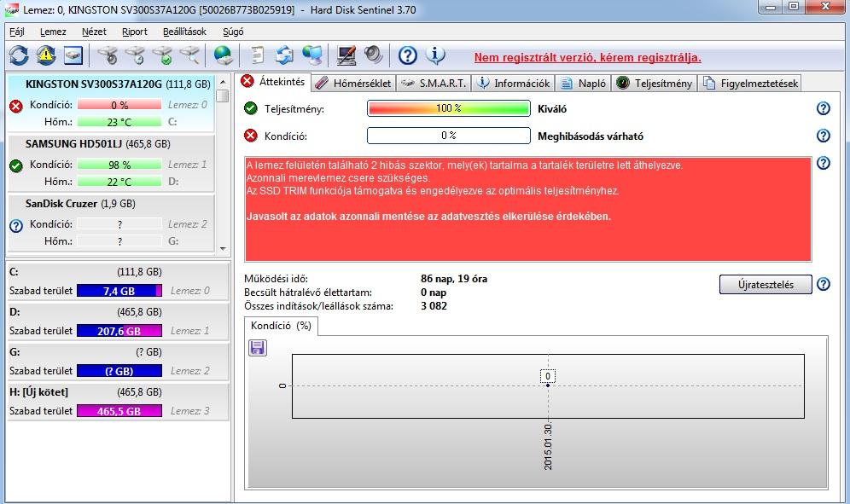Click the document report toolbar icon
The image size is (850, 504).
pyautogui.click(x=258, y=55)
